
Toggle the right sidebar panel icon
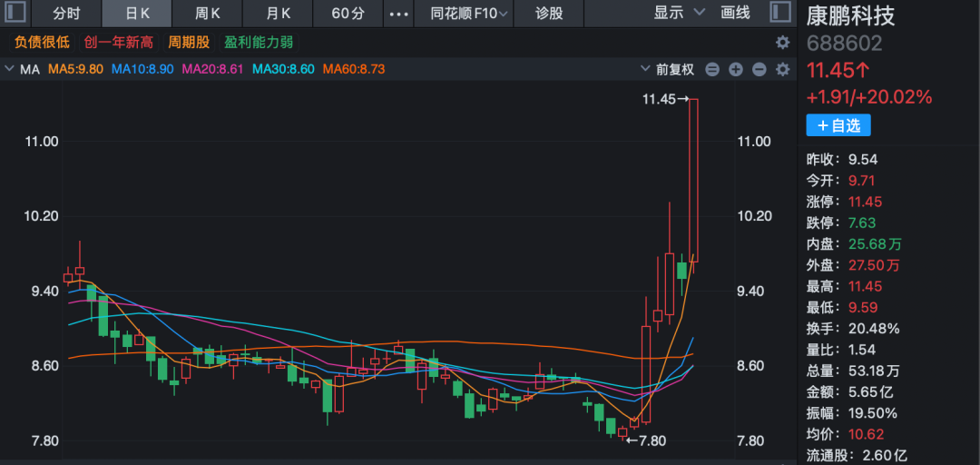pyautogui.click(x=779, y=13)
